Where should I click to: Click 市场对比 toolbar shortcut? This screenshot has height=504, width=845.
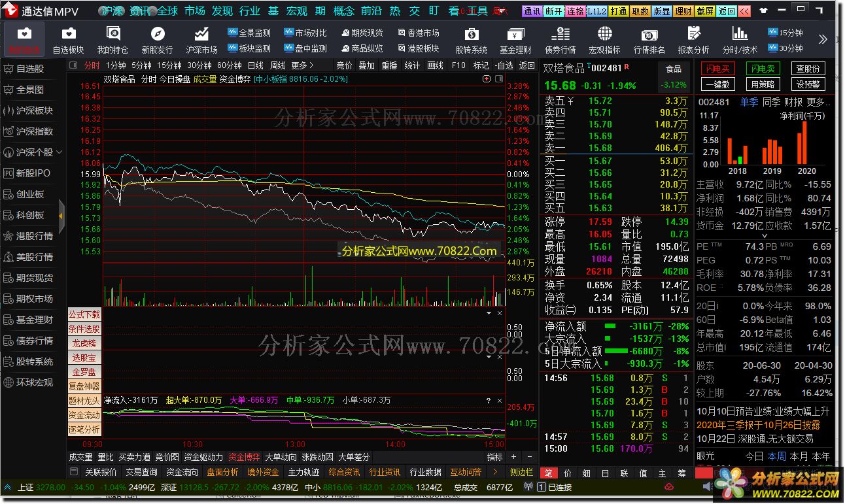click(x=305, y=33)
